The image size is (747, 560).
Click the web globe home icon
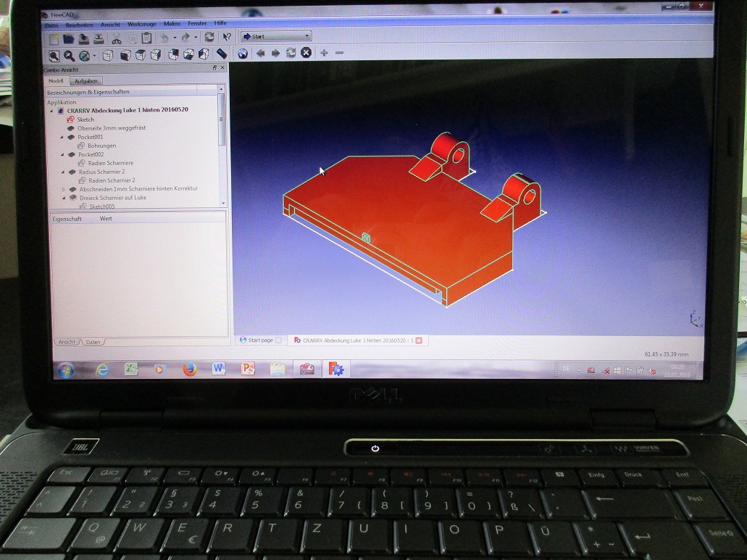coord(243,53)
